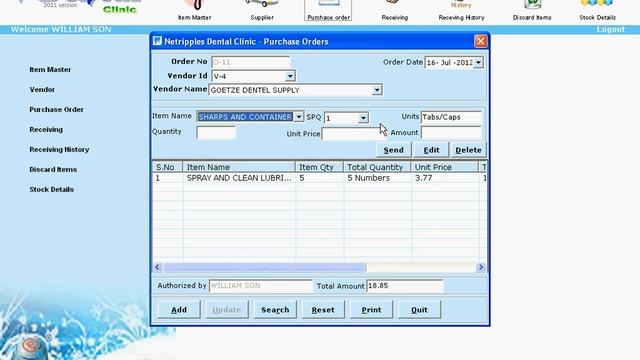Click the Amount input field
Screen dimensions: 640x360
coord(451,133)
